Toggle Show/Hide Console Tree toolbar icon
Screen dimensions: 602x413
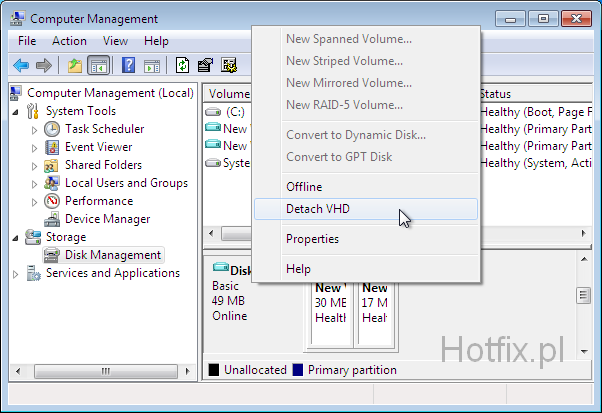[98, 66]
